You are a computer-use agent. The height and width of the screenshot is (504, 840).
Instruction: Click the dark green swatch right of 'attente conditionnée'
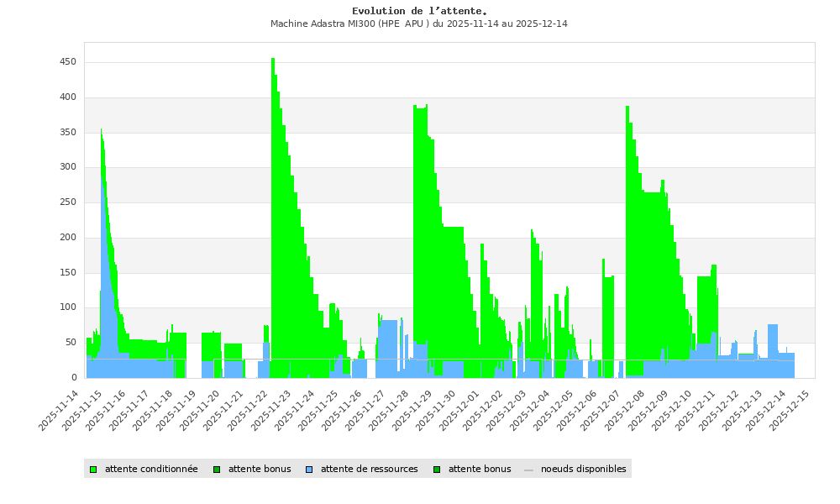(217, 470)
